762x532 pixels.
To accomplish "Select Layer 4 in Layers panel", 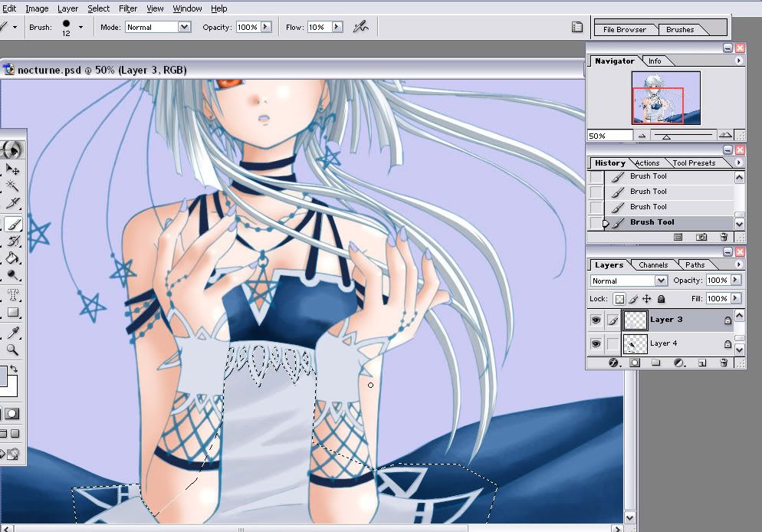I will tap(678, 344).
